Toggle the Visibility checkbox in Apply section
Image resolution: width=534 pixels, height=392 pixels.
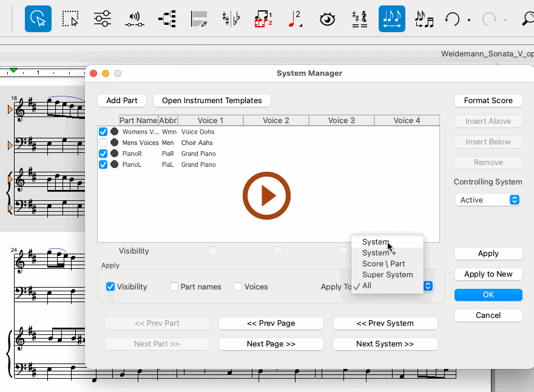coord(110,286)
